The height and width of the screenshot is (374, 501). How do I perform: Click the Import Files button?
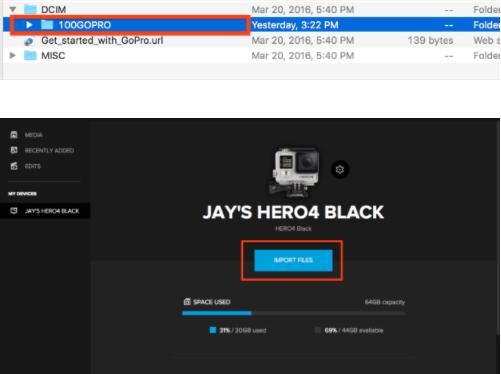(293, 260)
